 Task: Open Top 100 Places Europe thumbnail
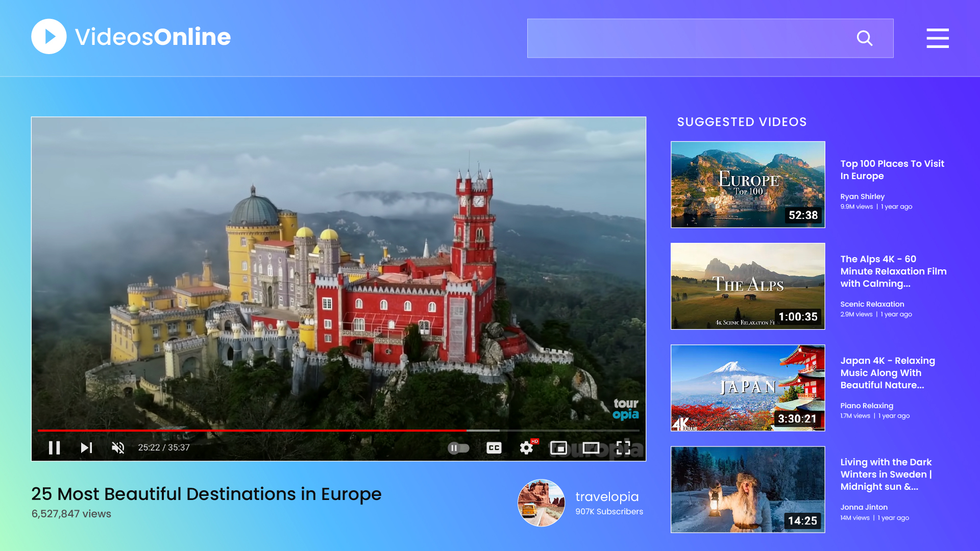pos(747,185)
